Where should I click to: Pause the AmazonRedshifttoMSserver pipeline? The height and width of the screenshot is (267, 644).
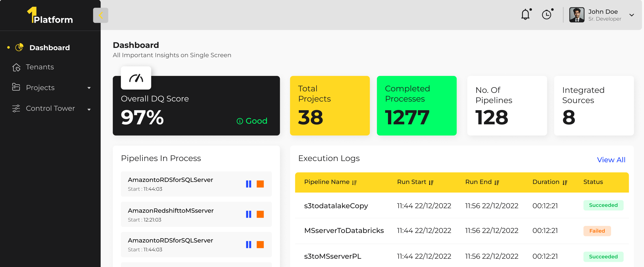248,214
